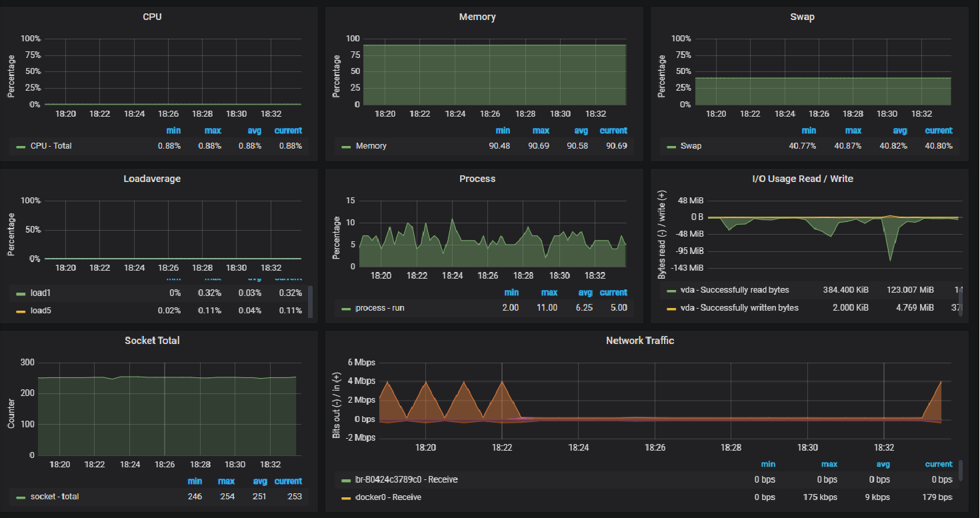This screenshot has height=518, width=980.
Task: Sort Process legend by max column
Action: click(549, 292)
